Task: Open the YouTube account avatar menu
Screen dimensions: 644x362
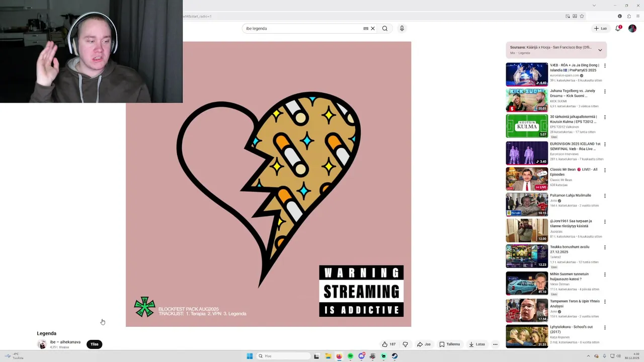Action: [x=632, y=28]
